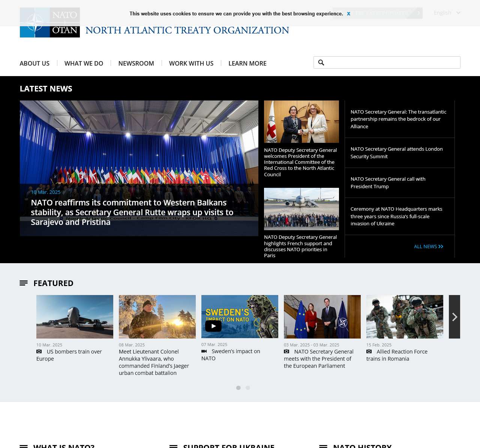Screen dimensions: 480x448
Task: Click the NATO OTAN logo
Action: point(49,22)
